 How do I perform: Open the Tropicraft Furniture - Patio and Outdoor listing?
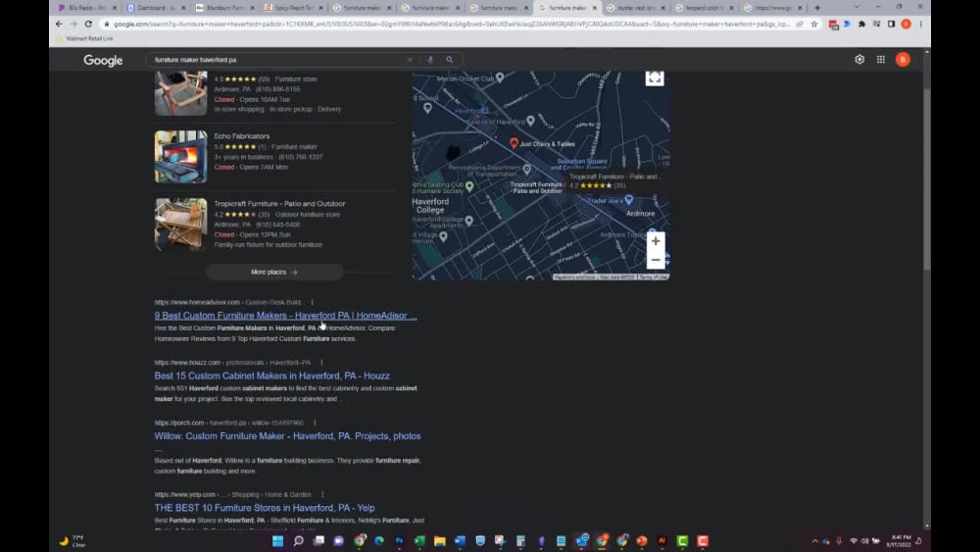click(x=279, y=203)
